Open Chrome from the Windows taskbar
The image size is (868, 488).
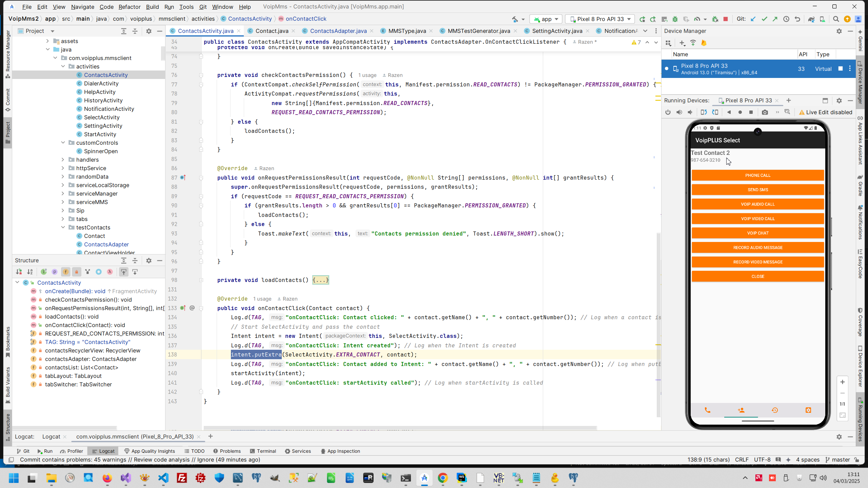(442, 478)
